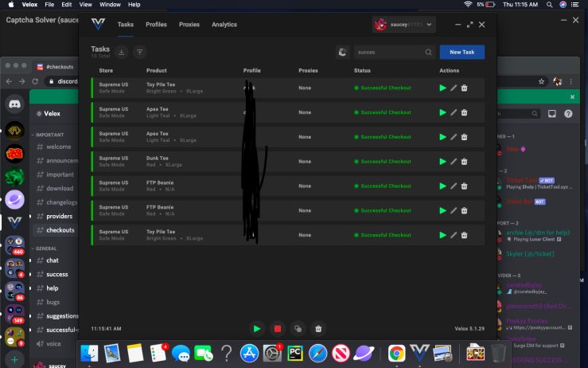Open Safari from the Dock
The image size is (588, 368).
coord(317,354)
